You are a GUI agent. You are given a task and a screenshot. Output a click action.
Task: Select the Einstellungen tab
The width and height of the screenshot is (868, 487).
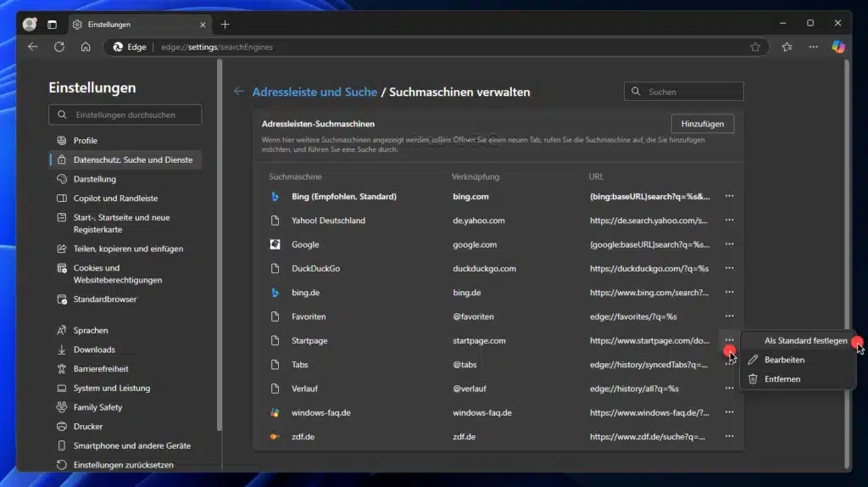point(138,25)
